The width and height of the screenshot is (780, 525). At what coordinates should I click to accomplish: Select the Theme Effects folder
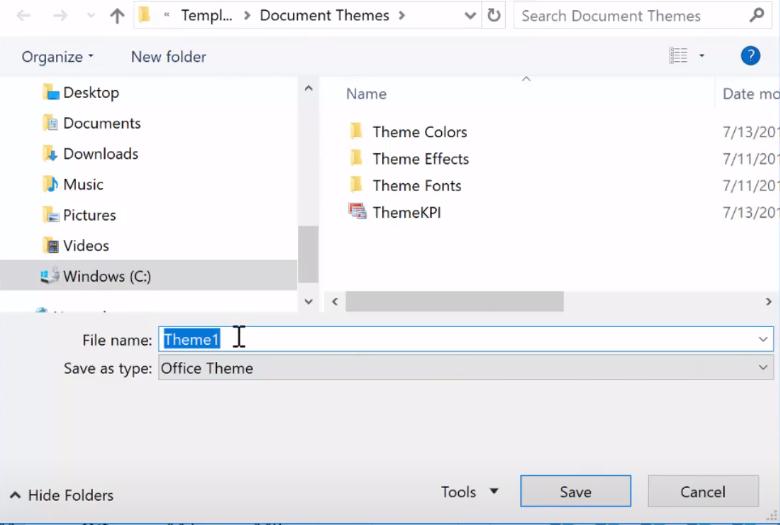[421, 159]
